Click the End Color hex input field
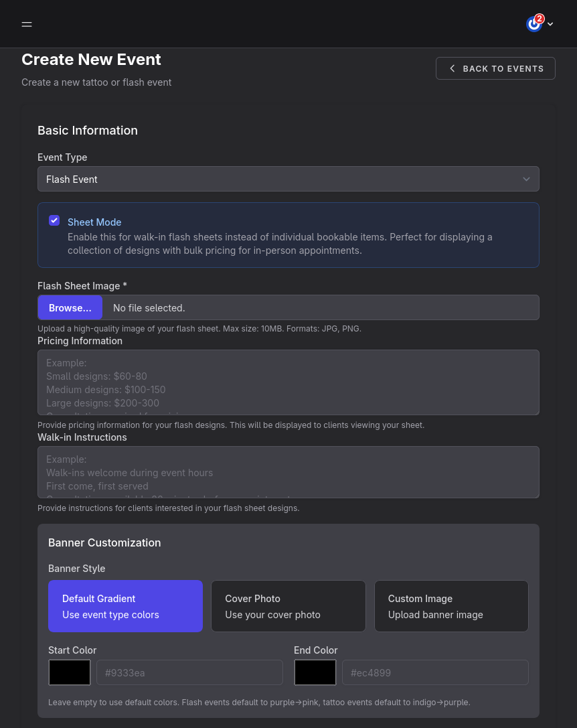Viewport: 577px width, 728px height. tap(435, 672)
